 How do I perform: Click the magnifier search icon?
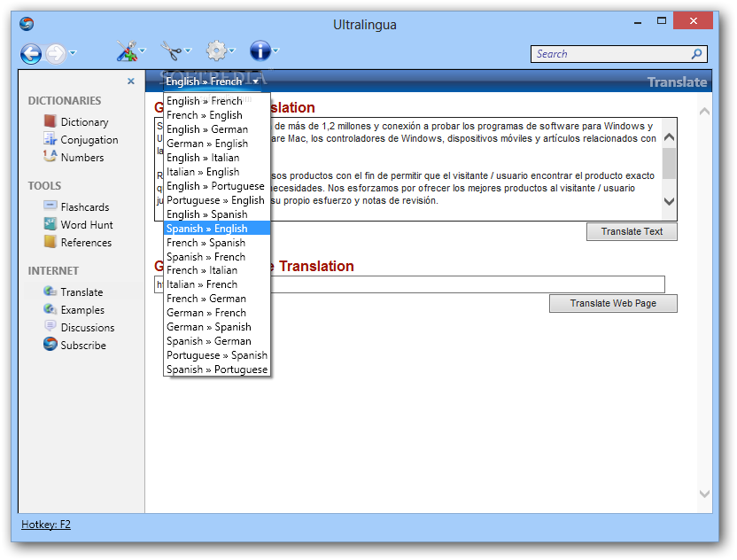coord(696,53)
